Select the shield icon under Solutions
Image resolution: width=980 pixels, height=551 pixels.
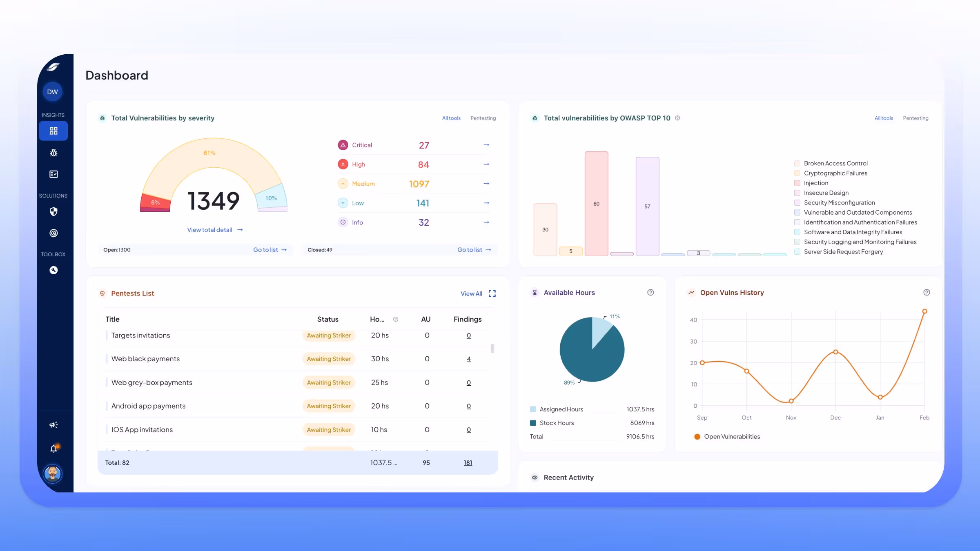53,211
